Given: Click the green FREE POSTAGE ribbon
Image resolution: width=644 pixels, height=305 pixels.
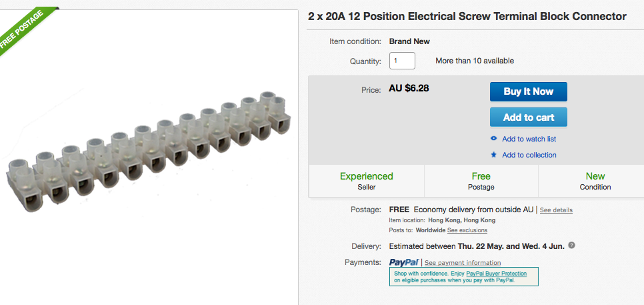Looking at the screenshot, I should coord(25,29).
